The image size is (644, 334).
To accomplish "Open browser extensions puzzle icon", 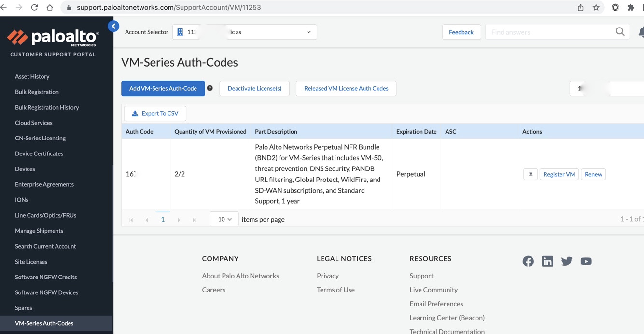I will pos(630,7).
